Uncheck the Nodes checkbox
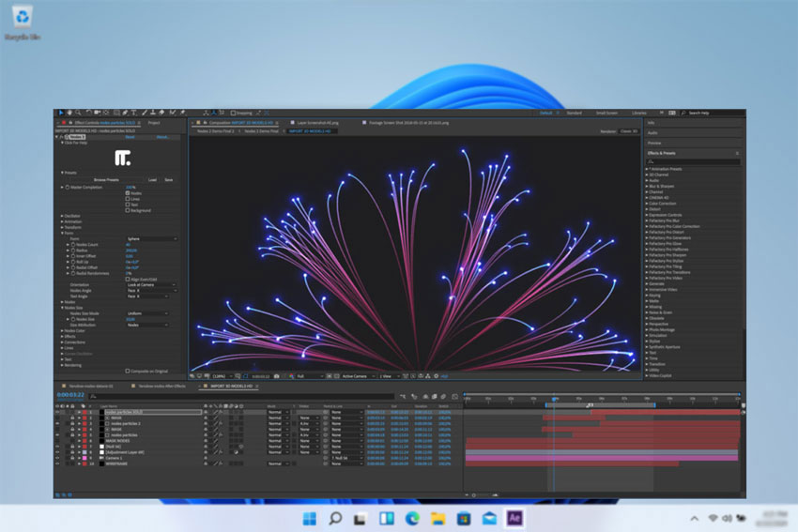This screenshot has height=532, width=798. coord(128,193)
